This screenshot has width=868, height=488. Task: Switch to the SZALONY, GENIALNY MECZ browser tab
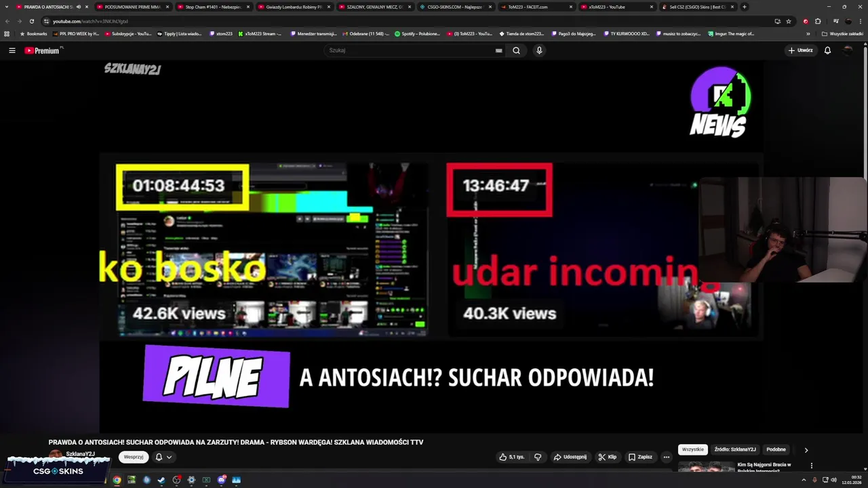tap(374, 7)
